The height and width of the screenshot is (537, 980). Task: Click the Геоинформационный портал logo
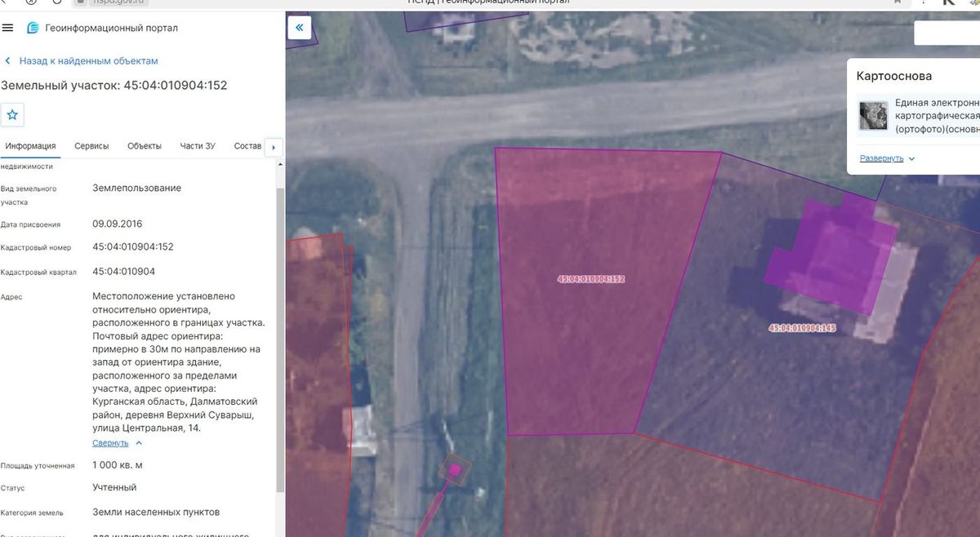tap(33, 28)
